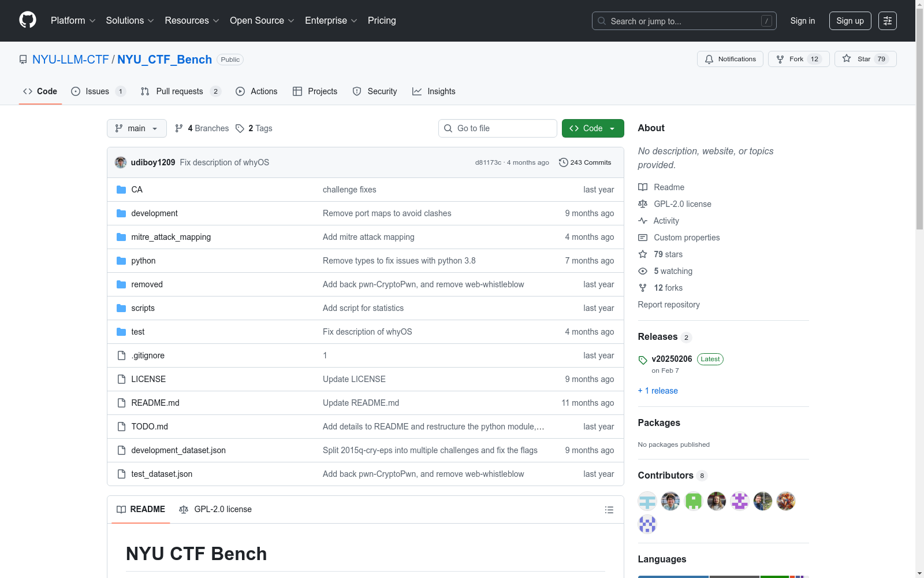Viewport: 924px width, 578px height.
Task: Click the Custom properties note icon
Action: pyautogui.click(x=643, y=238)
